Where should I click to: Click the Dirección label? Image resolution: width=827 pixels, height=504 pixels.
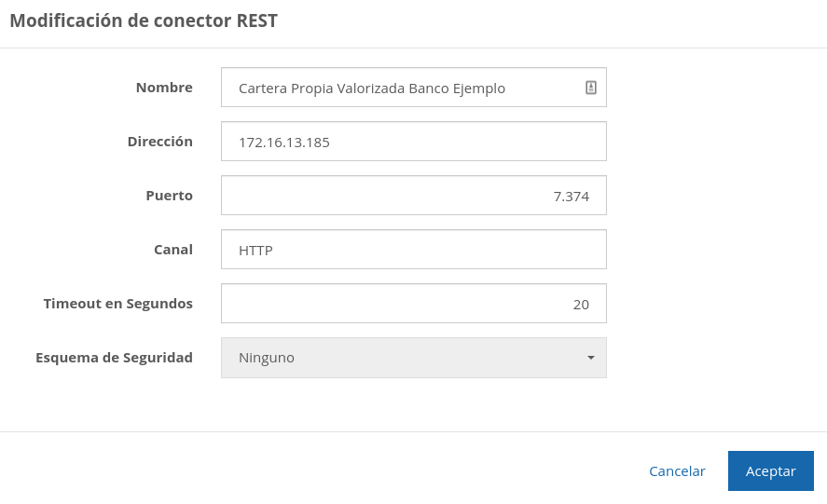coord(159,142)
